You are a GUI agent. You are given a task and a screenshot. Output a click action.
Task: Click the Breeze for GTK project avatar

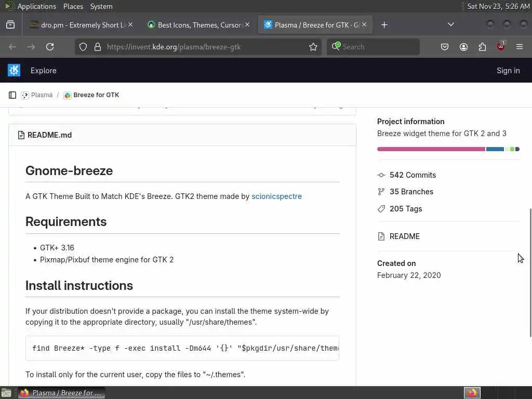(68, 96)
